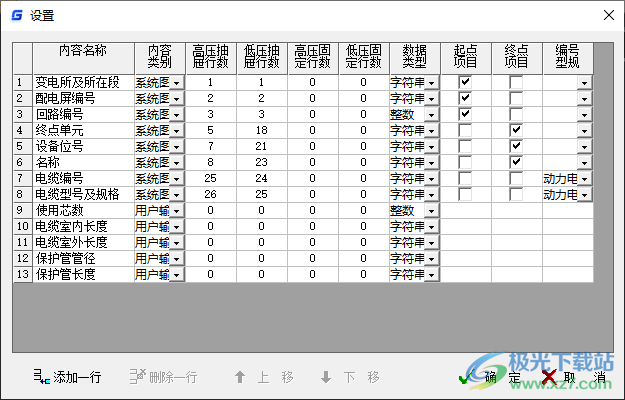Open 内容类别 dropdown for 保护管管径
This screenshot has width=625, height=400.
[177, 259]
